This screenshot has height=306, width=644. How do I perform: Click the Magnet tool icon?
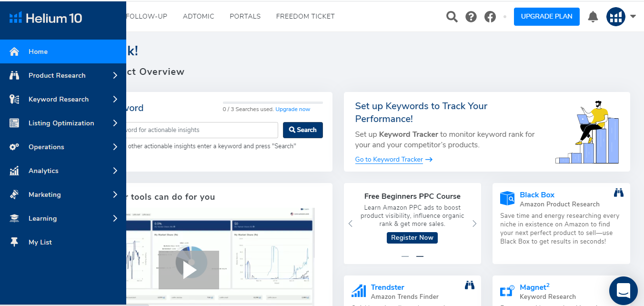point(507,291)
